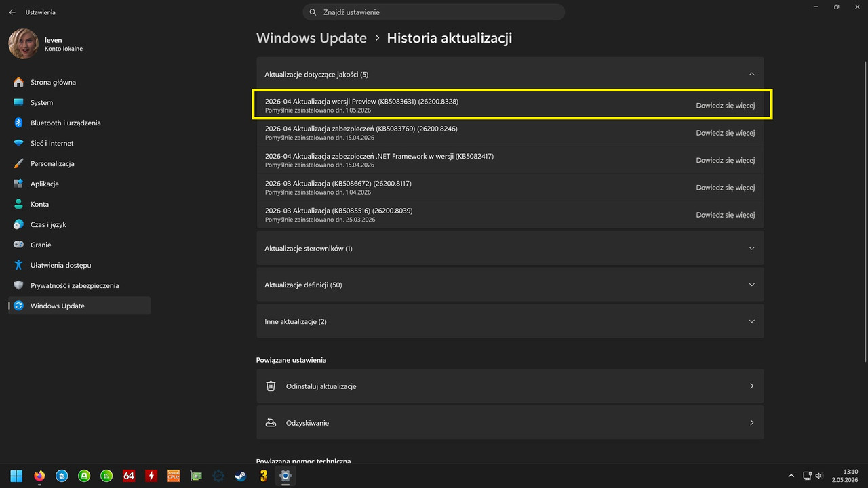Viewport: 868px width, 488px height.
Task: Open the red lightning bolt taskbar app
Action: 151,476
